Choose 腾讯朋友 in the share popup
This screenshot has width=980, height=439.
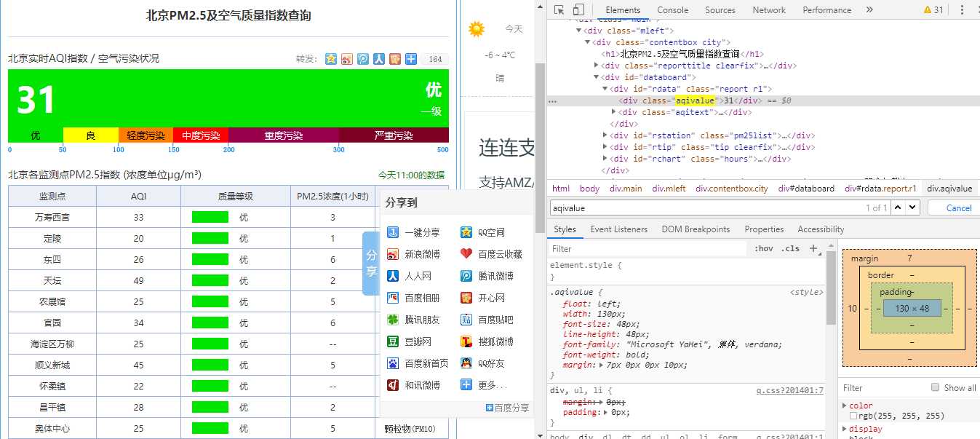click(413, 320)
